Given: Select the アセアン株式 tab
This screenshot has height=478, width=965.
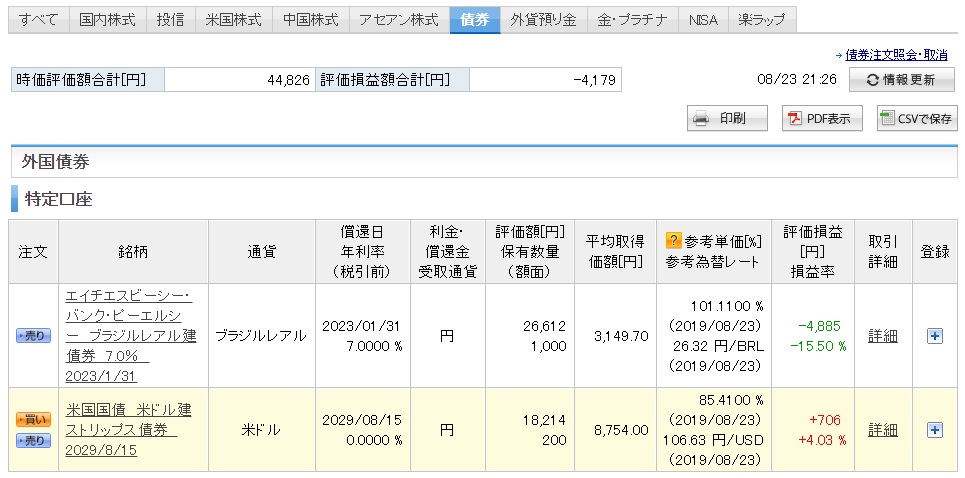Looking at the screenshot, I should tap(399, 20).
